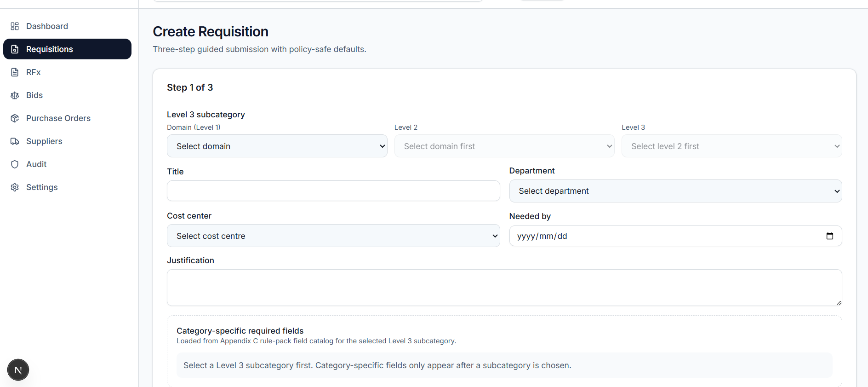Click the Dashboard grid icon
The image size is (868, 387).
coord(15,26)
